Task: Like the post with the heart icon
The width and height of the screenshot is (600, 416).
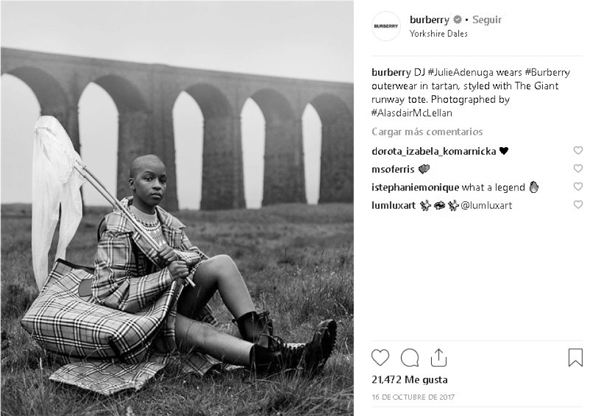Action: pyautogui.click(x=380, y=357)
